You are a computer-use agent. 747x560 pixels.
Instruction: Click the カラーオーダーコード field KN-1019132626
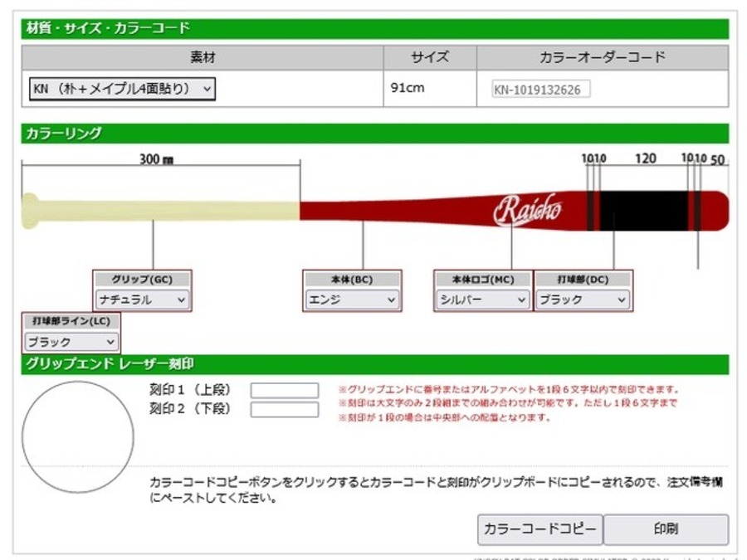[x=540, y=89]
